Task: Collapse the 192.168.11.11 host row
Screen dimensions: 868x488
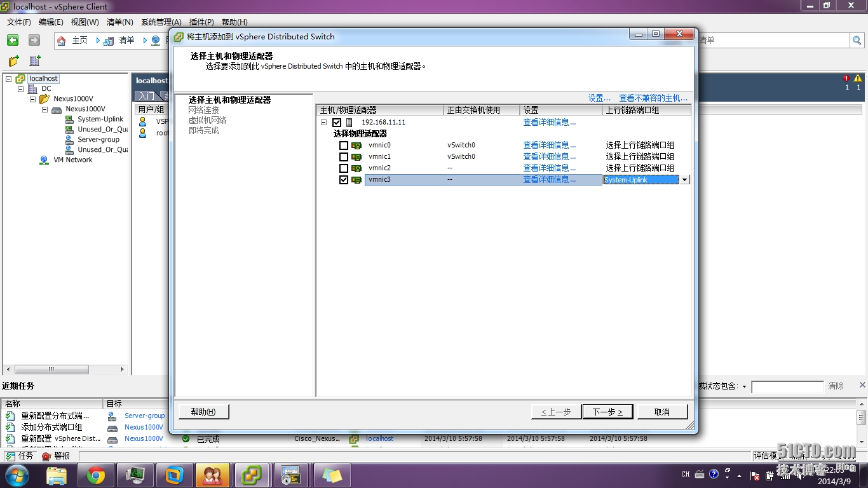Action: pos(323,123)
